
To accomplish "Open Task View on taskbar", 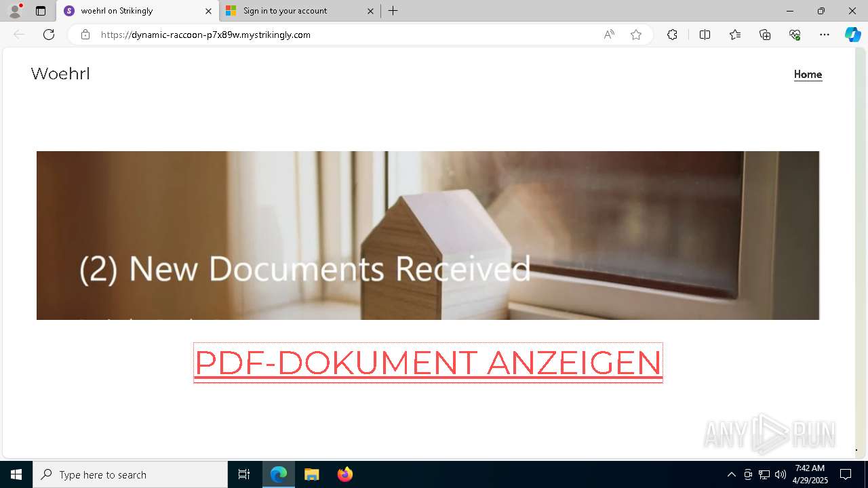I will coord(244,474).
